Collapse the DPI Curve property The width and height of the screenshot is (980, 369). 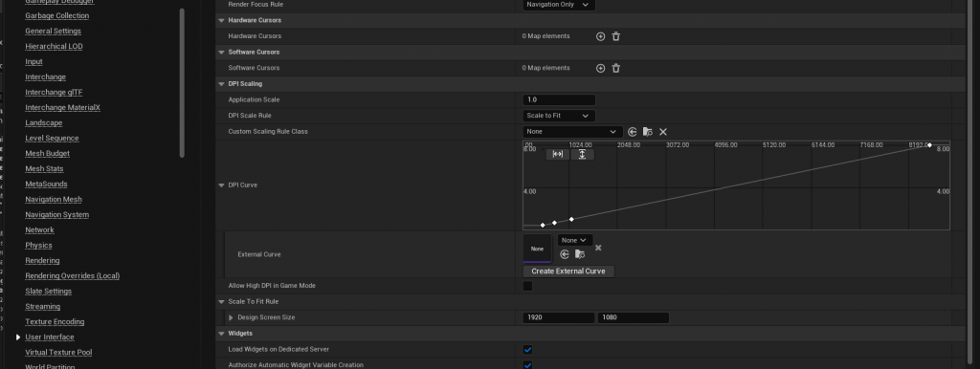221,185
